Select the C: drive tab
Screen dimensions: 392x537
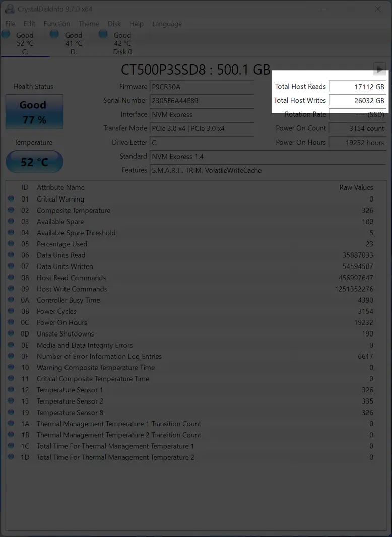25,43
